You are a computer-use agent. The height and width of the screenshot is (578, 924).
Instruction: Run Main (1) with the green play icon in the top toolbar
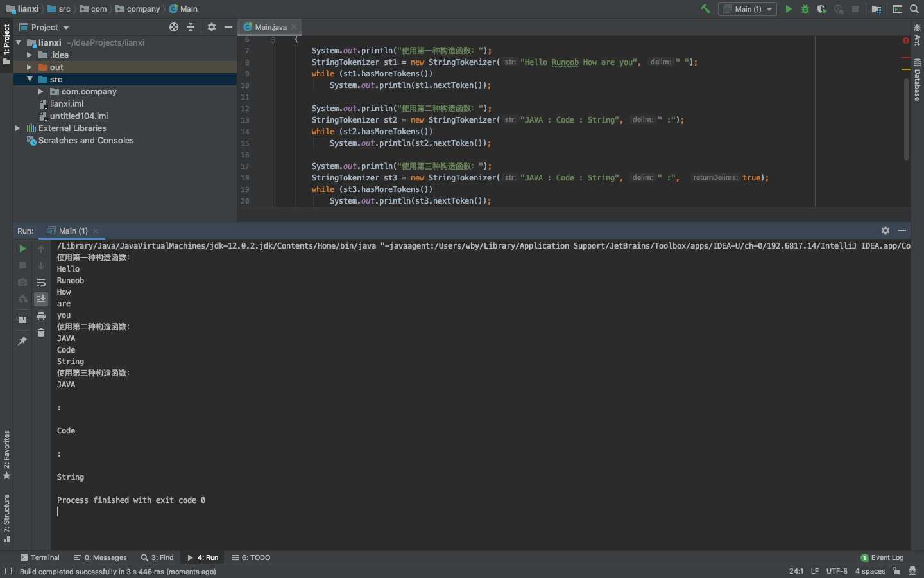coord(789,9)
